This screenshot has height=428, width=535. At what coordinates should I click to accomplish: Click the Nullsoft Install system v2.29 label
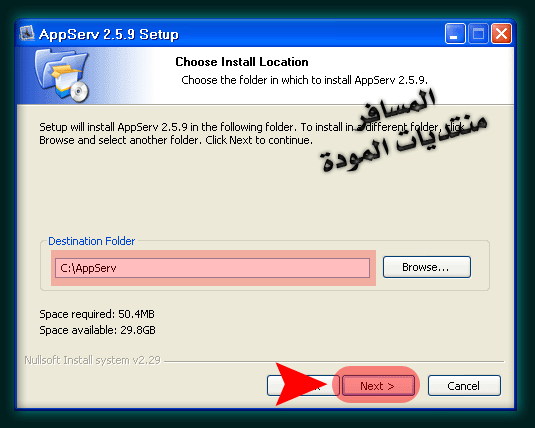pos(92,360)
